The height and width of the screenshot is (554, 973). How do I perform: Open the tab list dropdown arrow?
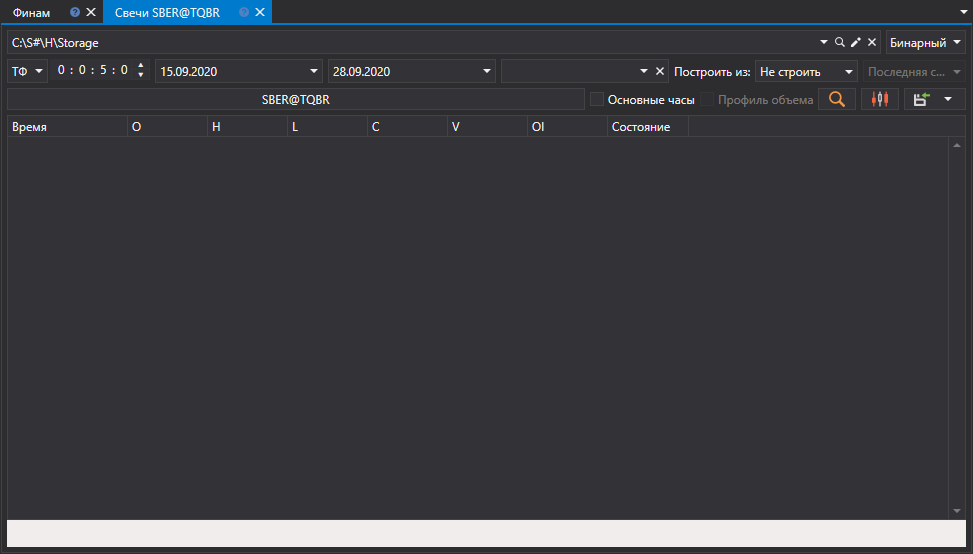[964, 12]
